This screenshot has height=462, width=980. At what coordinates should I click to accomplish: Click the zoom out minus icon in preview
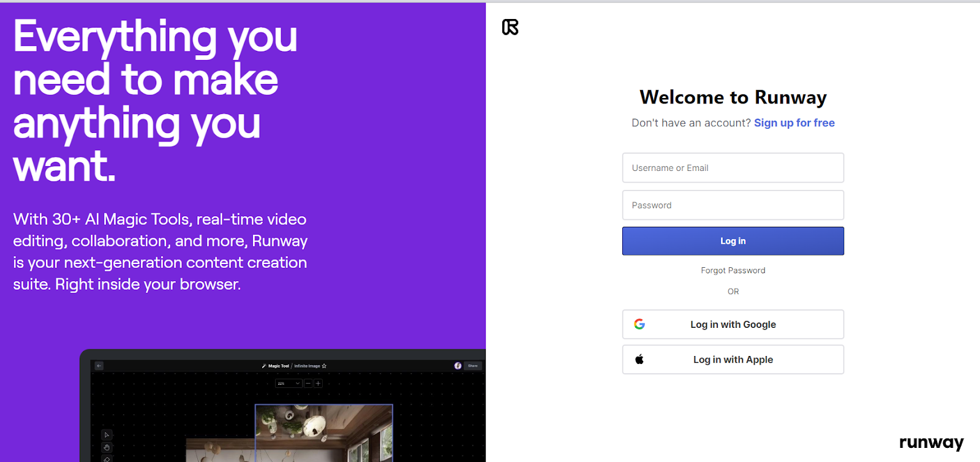click(x=309, y=384)
